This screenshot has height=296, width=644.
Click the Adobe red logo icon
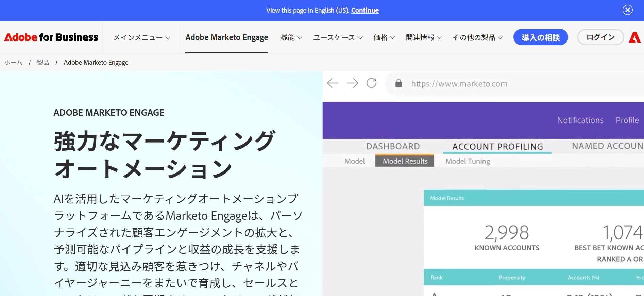(x=634, y=37)
